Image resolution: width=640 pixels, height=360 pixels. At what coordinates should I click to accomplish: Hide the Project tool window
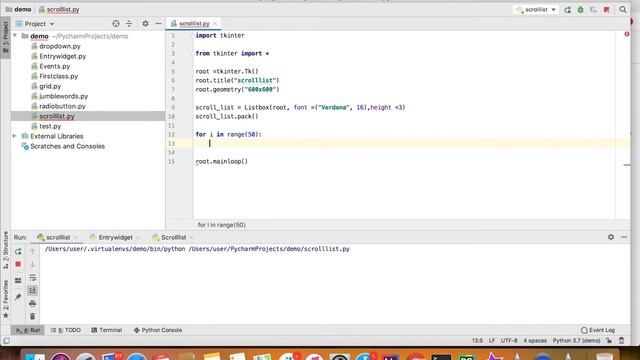pos(158,24)
